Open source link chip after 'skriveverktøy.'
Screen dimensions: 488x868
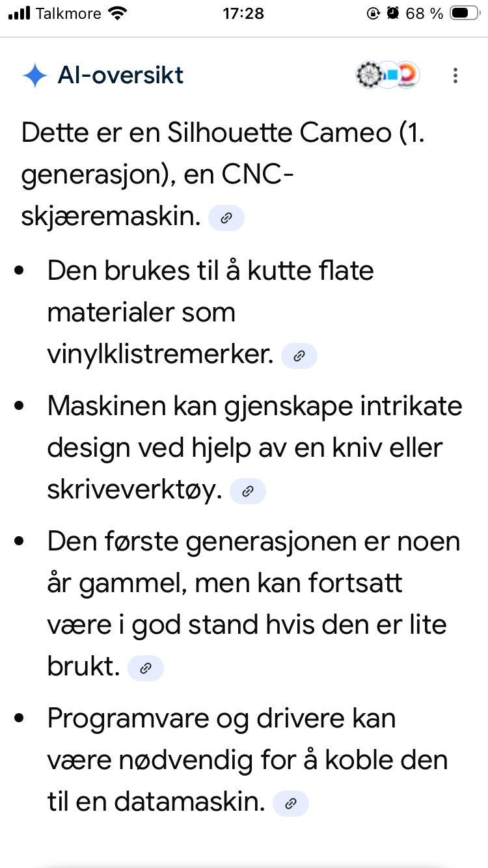248,491
